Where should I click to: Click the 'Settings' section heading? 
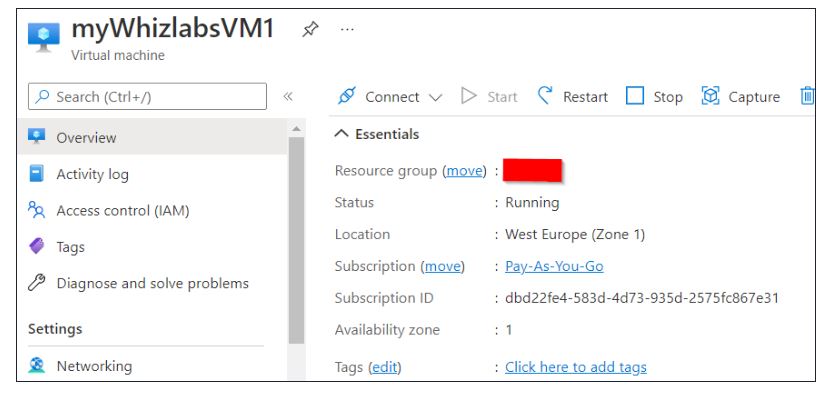click(55, 329)
